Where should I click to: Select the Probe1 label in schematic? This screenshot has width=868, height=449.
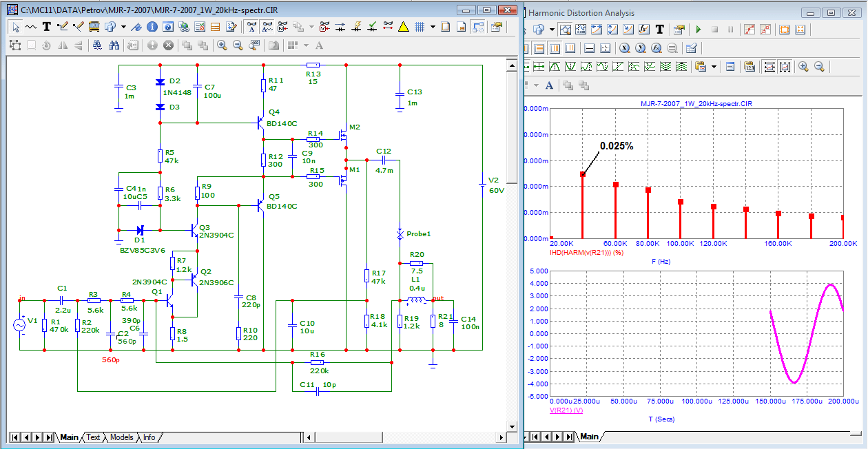point(420,234)
